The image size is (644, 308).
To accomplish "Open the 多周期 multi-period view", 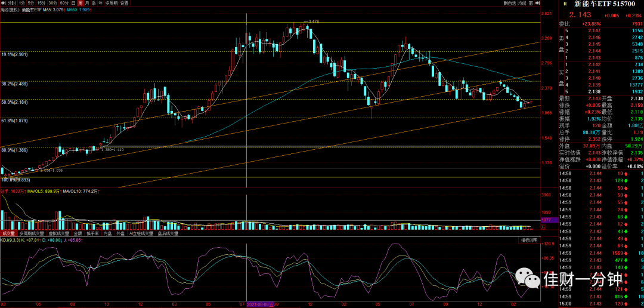I will tap(110, 4).
